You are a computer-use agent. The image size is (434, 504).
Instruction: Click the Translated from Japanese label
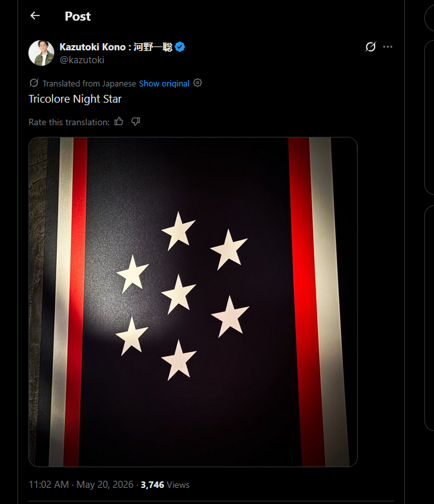pyautogui.click(x=89, y=84)
